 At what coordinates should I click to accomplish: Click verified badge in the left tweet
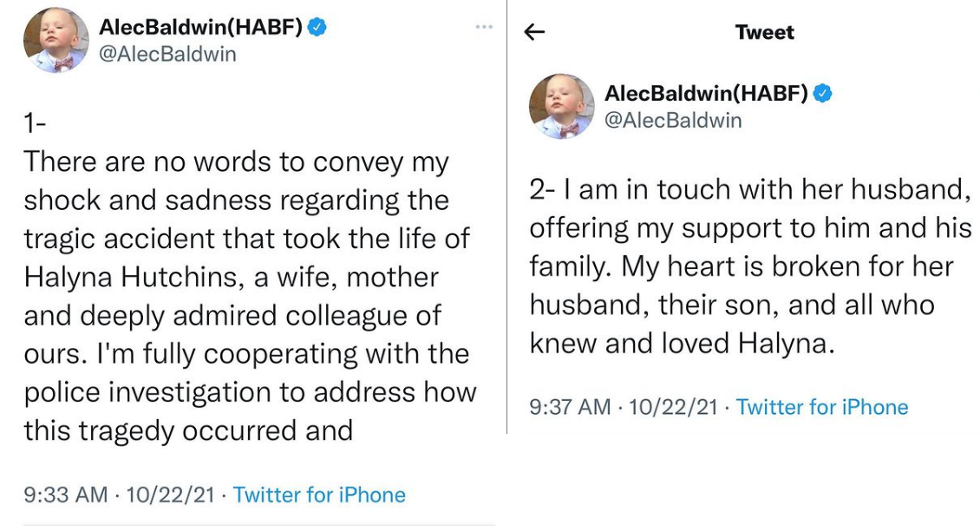317,27
